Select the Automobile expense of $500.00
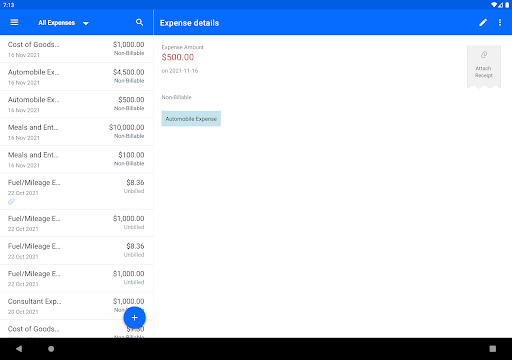Screen dimensions: 512x360 point(77,104)
